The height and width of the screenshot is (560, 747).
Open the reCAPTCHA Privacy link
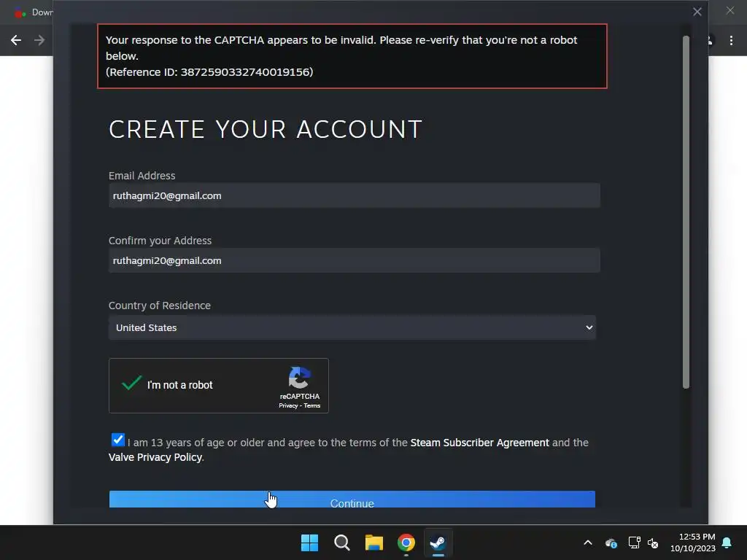287,405
